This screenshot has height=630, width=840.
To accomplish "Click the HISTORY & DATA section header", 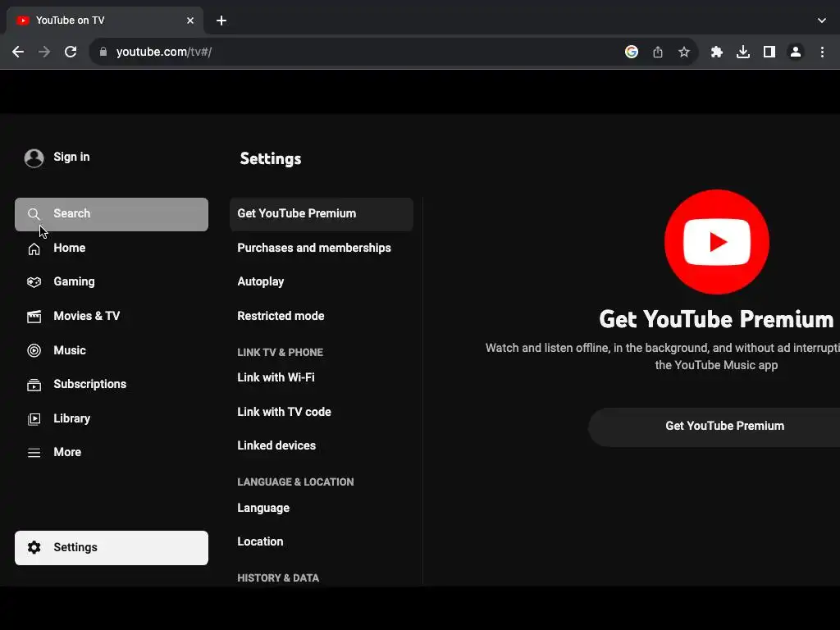I will 278,578.
